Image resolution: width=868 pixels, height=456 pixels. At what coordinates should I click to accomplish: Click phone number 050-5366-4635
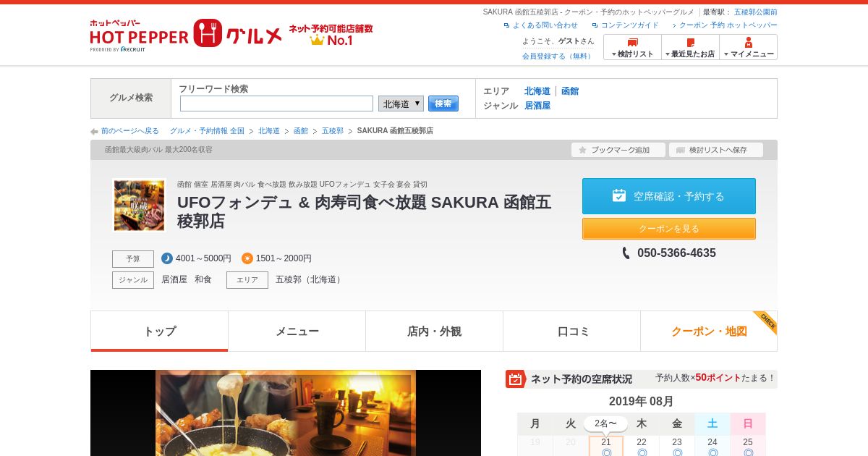click(676, 253)
